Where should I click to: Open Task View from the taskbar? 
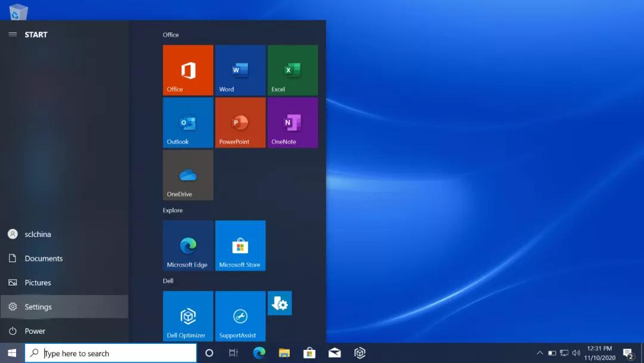click(x=233, y=353)
